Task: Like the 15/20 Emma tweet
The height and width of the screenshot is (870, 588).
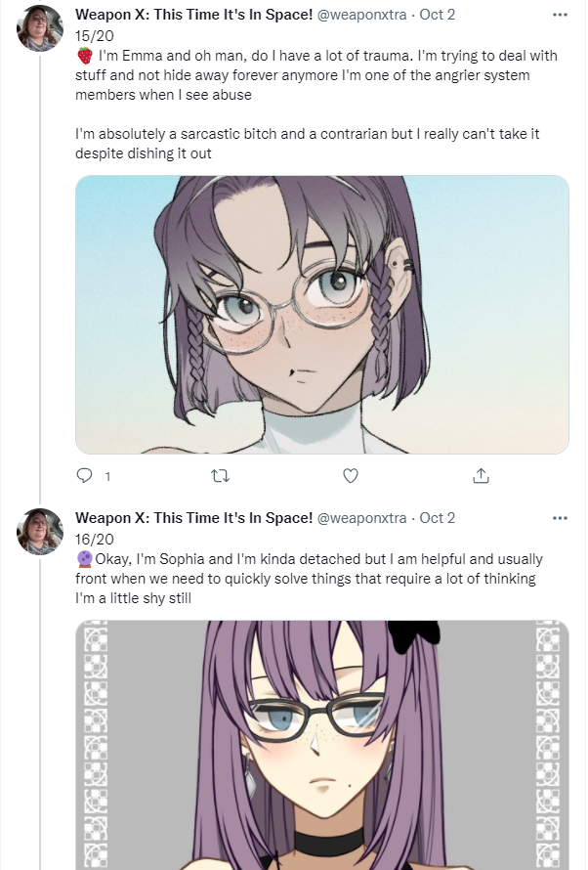Action: point(351,475)
